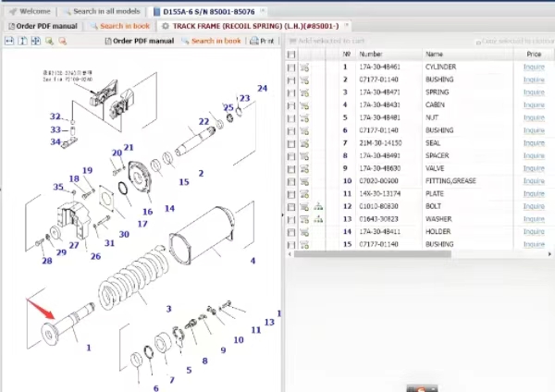Check the 17A-30-48471 SPRING checkbox
This screenshot has height=392, width=555.
point(291,93)
